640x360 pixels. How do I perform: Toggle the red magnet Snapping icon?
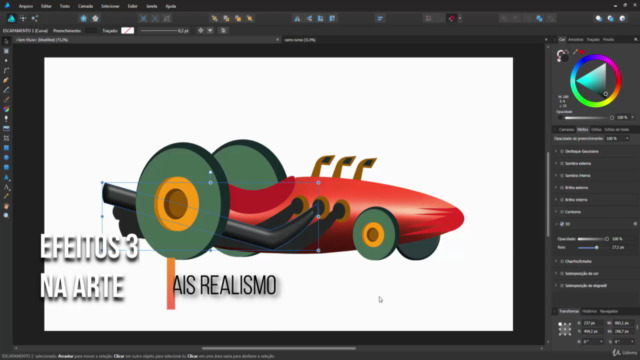click(x=451, y=18)
